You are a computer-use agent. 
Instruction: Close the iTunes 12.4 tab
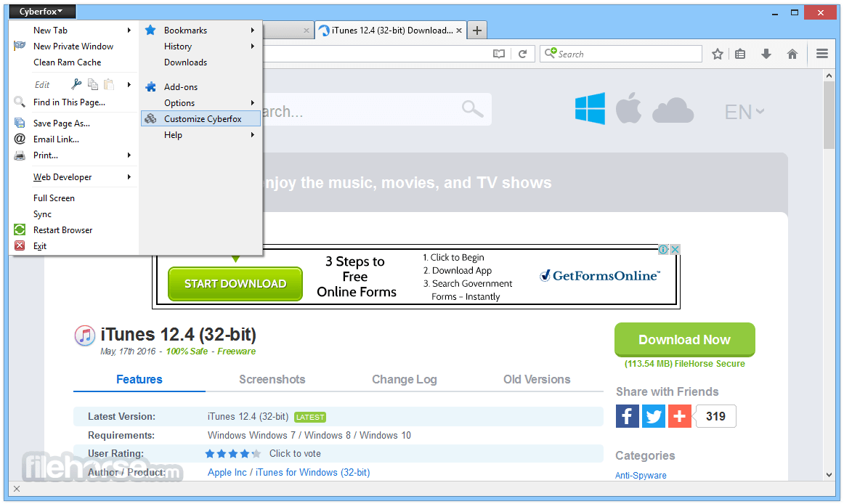459,31
